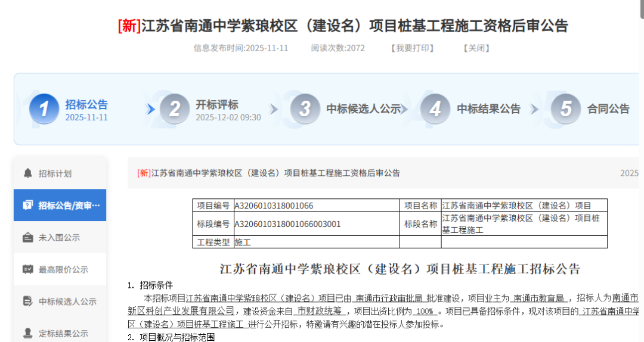Viewport: 644px width, 342px height.
Task: Go to 合同公告 step label
Action: coord(608,109)
